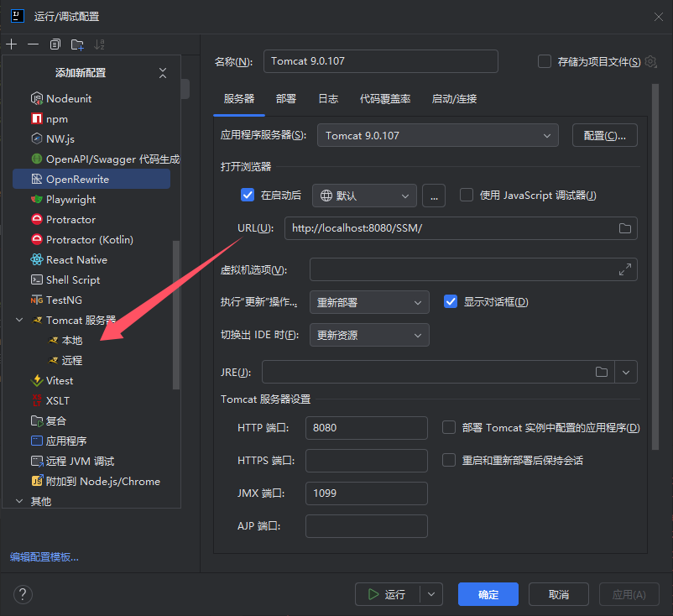The width and height of the screenshot is (673, 616).
Task: Choose the NW.js configuration type
Action: tap(91, 139)
